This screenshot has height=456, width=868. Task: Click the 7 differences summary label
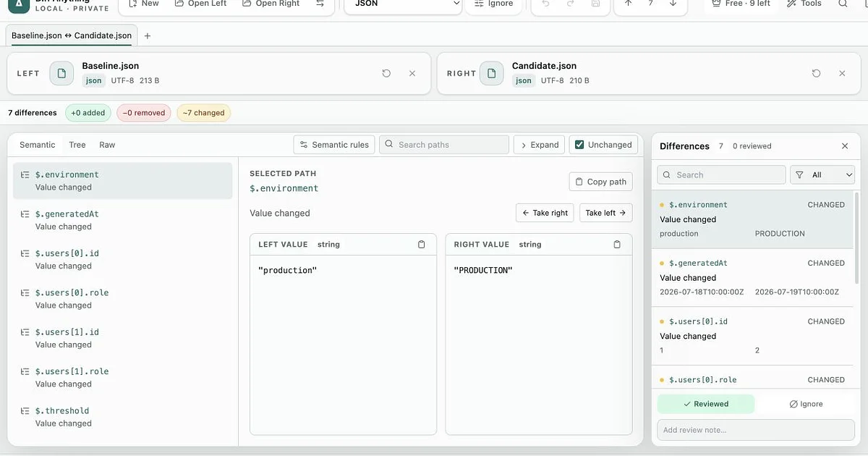click(x=33, y=113)
